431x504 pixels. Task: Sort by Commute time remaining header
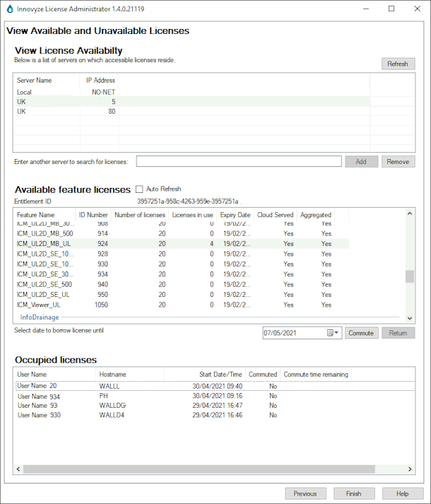(316, 375)
